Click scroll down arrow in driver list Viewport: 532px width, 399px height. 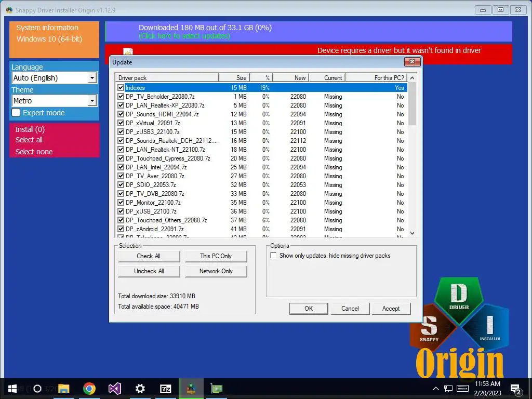(412, 233)
